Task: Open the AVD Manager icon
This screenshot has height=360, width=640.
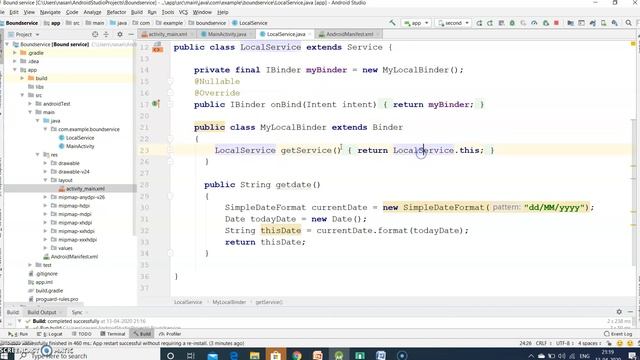Action: click(x=603, y=23)
